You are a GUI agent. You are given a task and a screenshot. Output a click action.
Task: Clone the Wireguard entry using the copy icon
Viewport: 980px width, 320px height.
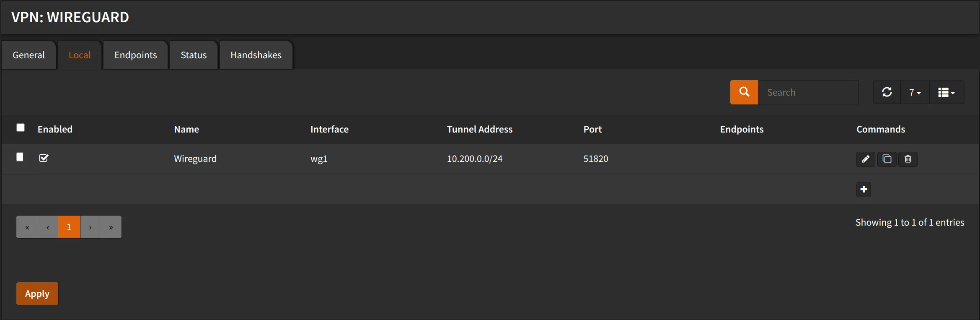tap(887, 159)
